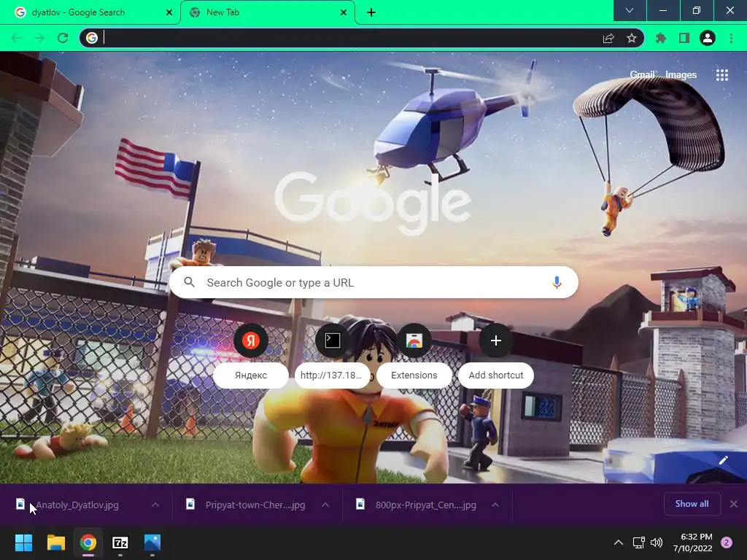The width and height of the screenshot is (747, 560).
Task: Open Chrome's three-dot menu
Action: tap(731, 38)
